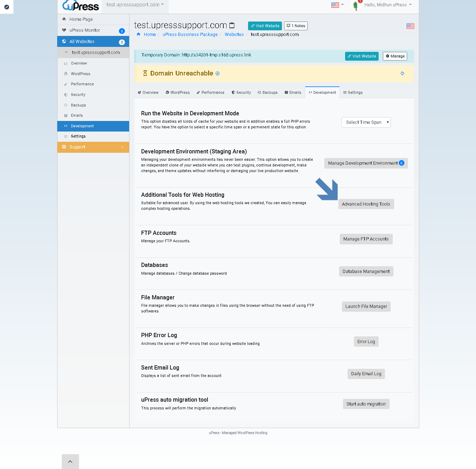Open the Daily Email Log

(366, 374)
